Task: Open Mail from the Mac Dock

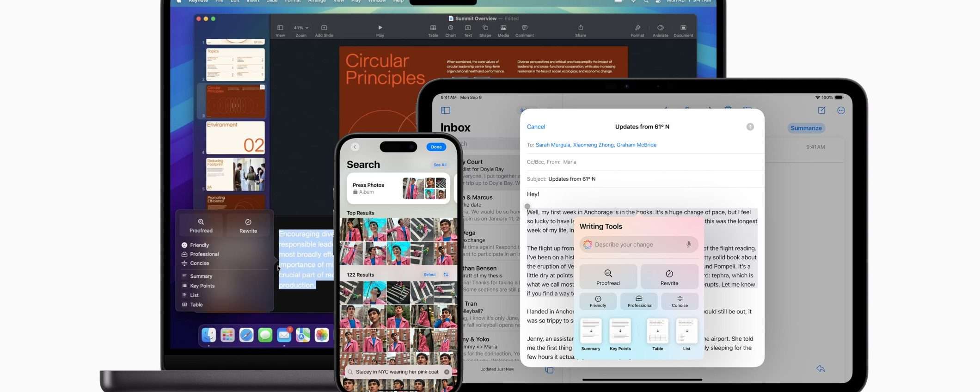Action: 284,335
